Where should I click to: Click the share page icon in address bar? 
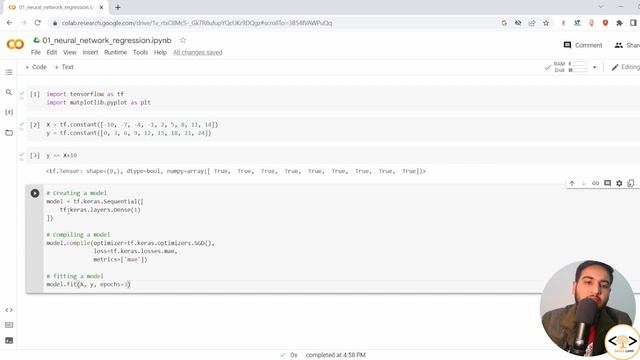(532, 23)
